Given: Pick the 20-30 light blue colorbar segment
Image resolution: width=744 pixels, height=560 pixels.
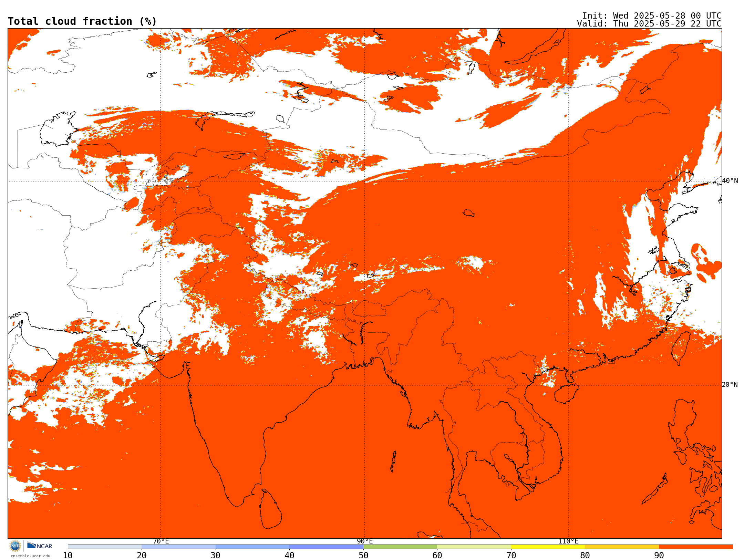Looking at the screenshot, I should click(x=178, y=547).
